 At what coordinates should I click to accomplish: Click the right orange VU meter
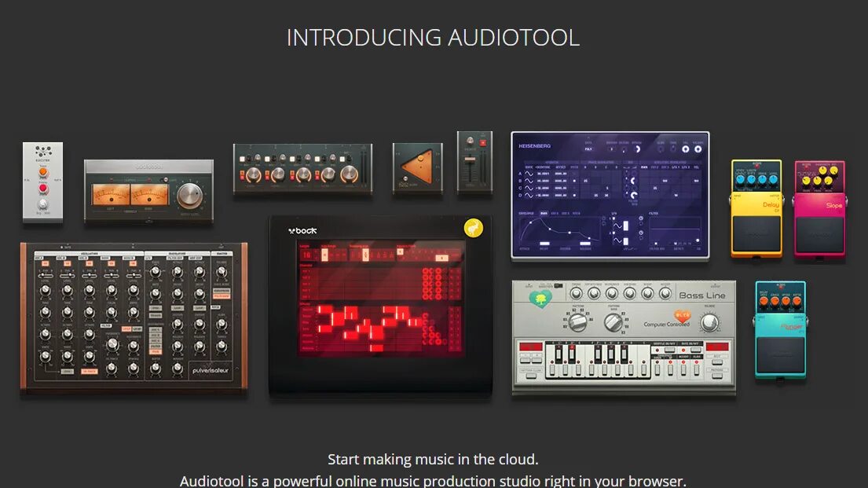(149, 196)
